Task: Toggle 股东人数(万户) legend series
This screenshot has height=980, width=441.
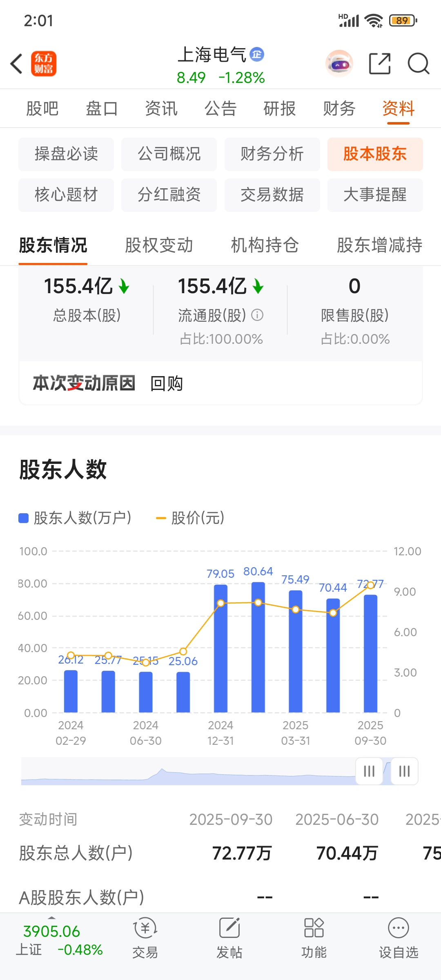Action: [x=75, y=518]
